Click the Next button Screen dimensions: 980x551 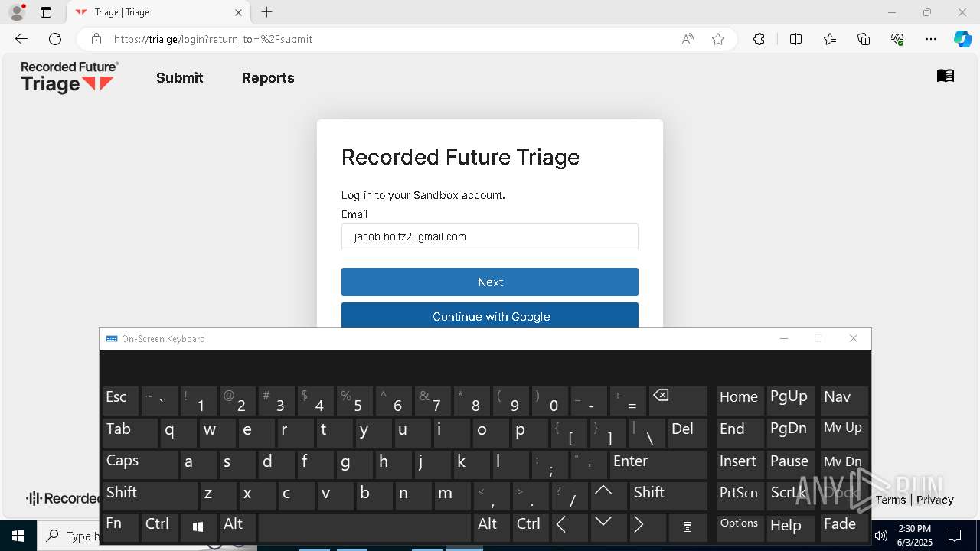tap(490, 282)
